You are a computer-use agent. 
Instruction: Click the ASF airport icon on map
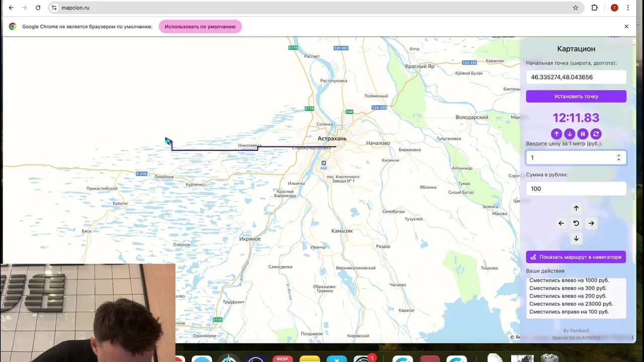pyautogui.click(x=324, y=163)
